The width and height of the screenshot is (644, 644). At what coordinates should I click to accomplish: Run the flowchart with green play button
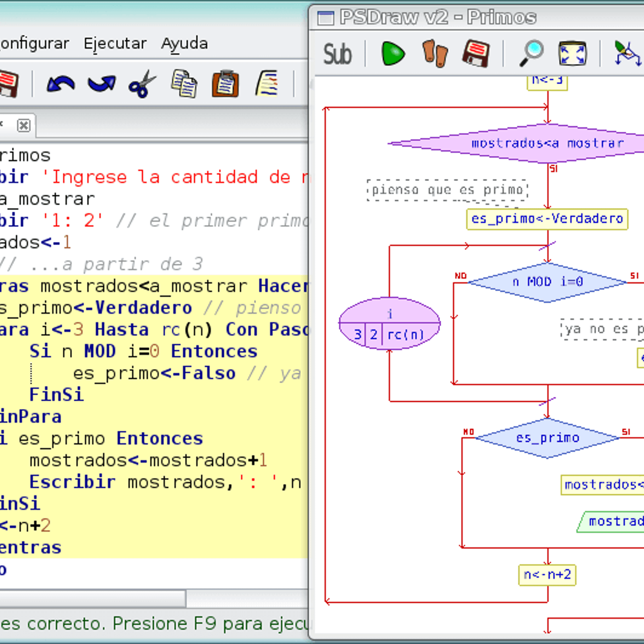[393, 54]
